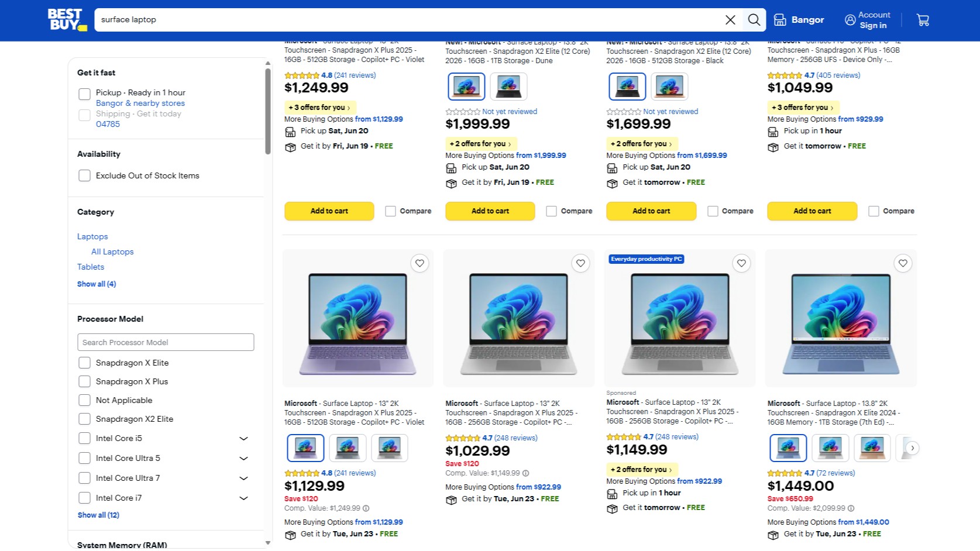This screenshot has height=551, width=980.
Task: Click info icon next to Comp. Value $2,099.99
Action: tap(851, 508)
